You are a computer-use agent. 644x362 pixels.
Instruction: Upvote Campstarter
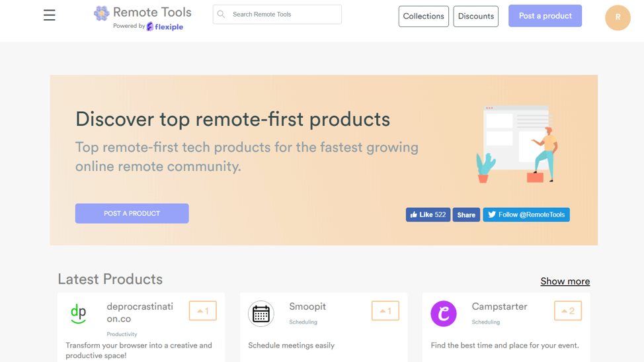coord(568,310)
